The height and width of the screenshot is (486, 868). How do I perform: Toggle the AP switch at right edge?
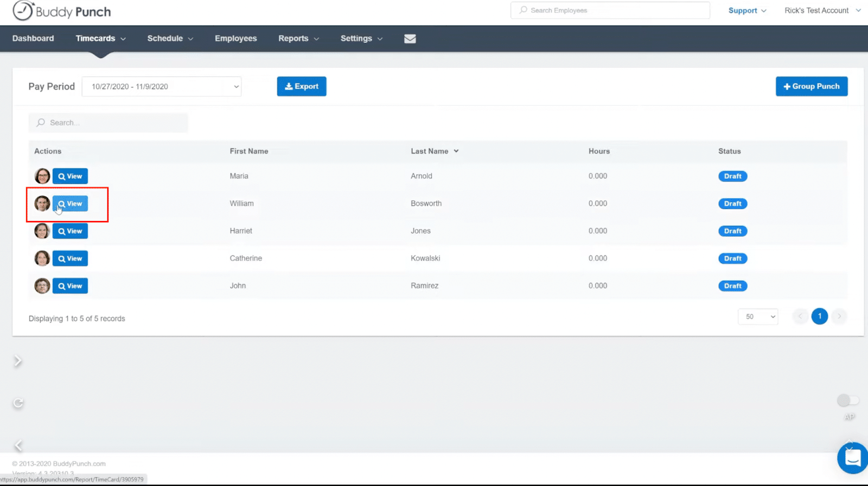(x=848, y=401)
